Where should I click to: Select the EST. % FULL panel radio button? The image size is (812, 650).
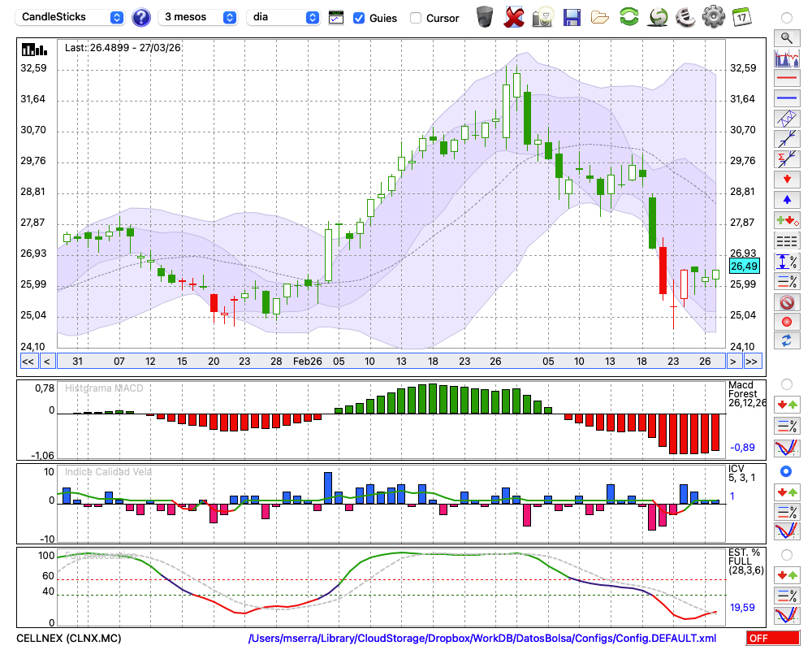tap(786, 554)
